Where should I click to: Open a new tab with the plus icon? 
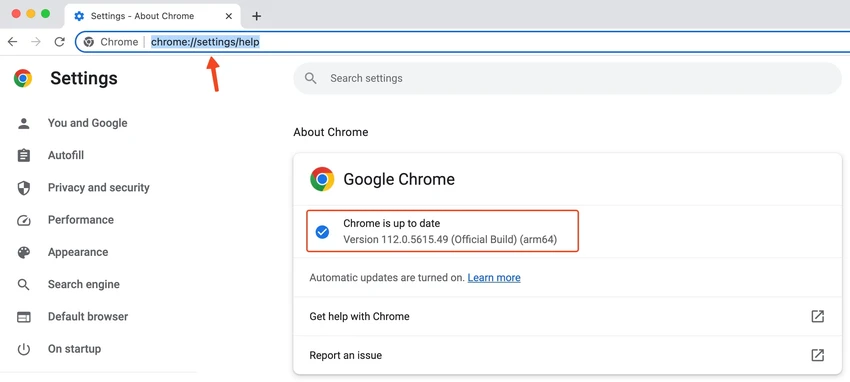(256, 16)
